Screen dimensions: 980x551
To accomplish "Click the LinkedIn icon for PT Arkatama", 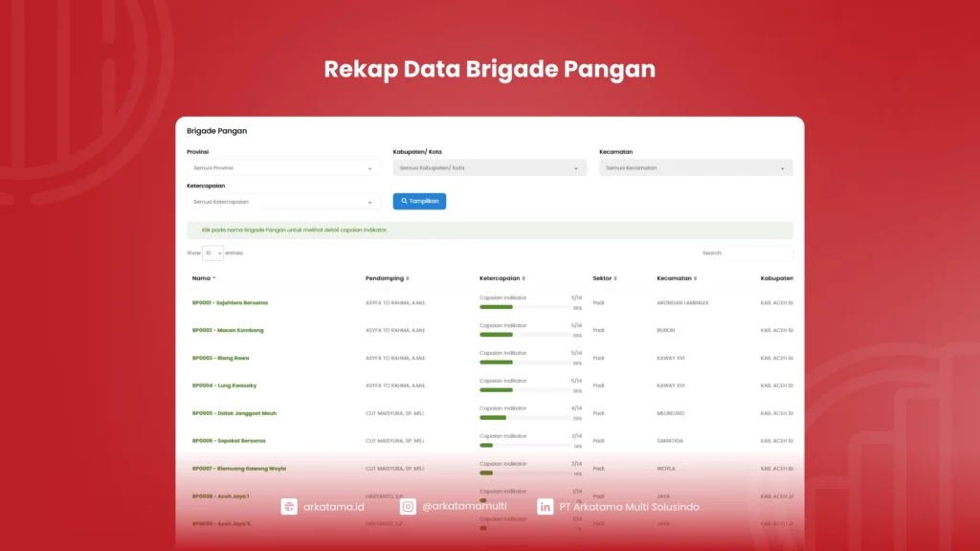I will [545, 507].
